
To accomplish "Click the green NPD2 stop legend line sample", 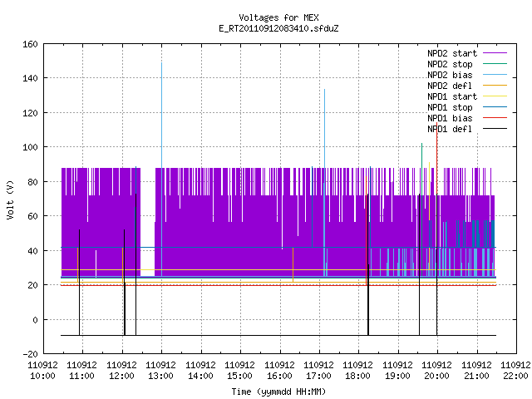I will pos(495,64).
